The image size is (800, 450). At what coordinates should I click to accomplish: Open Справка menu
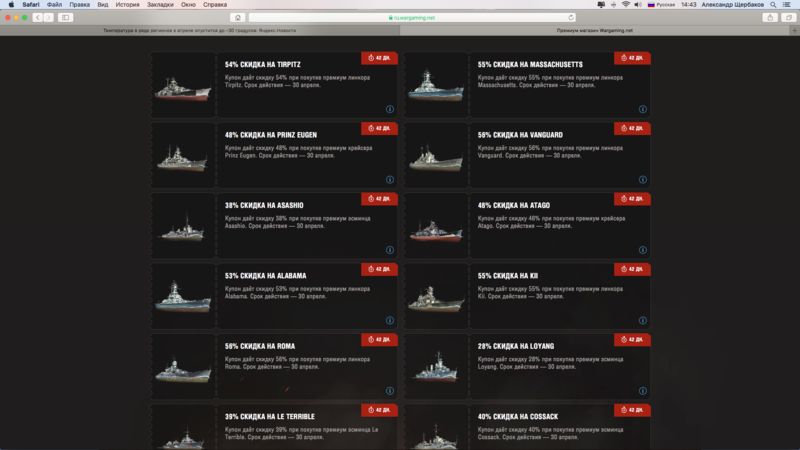tap(215, 5)
